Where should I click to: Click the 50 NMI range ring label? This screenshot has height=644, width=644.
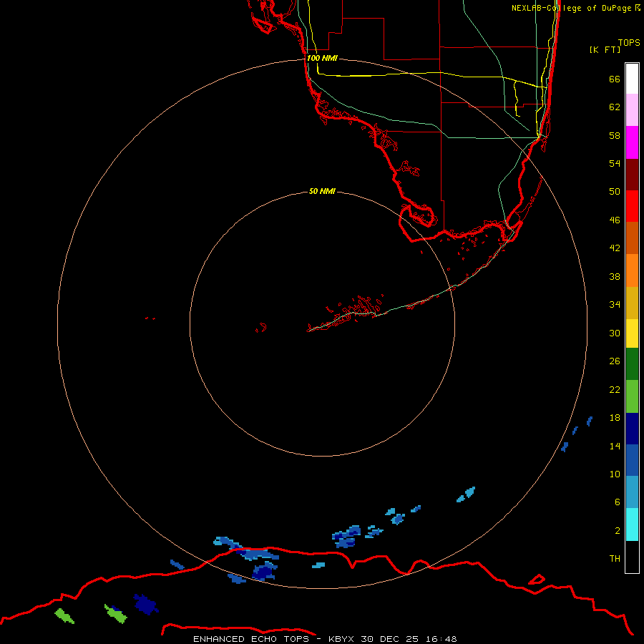click(x=322, y=191)
